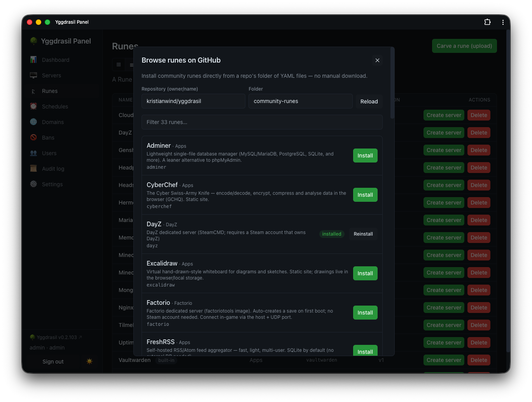Edit the Folder field
This screenshot has width=532, height=402.
tap(301, 101)
